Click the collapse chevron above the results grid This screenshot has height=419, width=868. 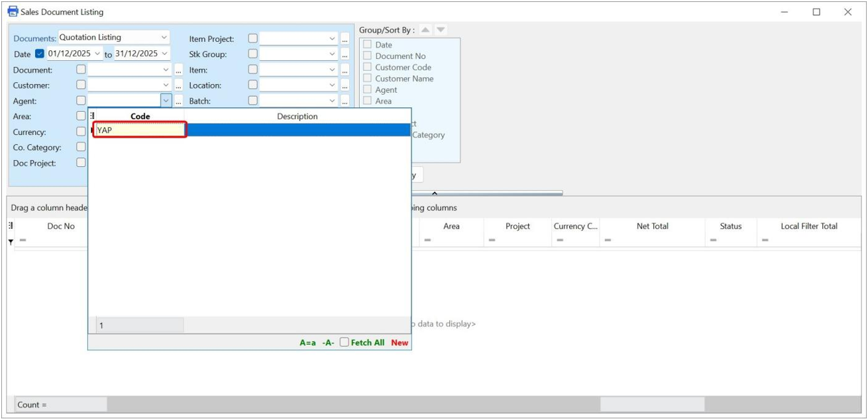435,193
